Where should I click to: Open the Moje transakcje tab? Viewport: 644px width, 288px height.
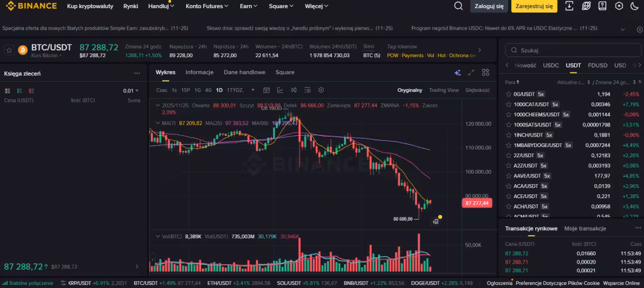585,228
